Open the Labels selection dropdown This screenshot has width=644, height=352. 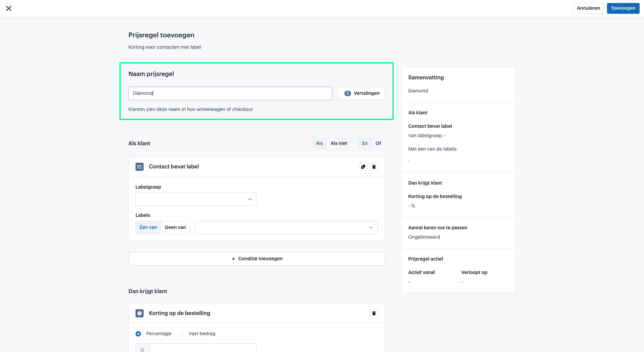(287, 227)
